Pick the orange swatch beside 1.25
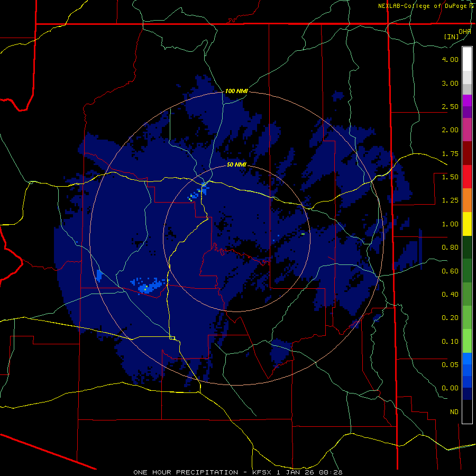The height and width of the screenshot is (476, 476). coord(467,200)
